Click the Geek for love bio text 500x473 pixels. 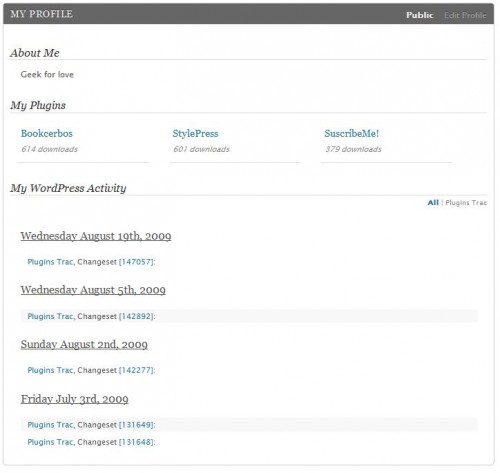point(47,74)
